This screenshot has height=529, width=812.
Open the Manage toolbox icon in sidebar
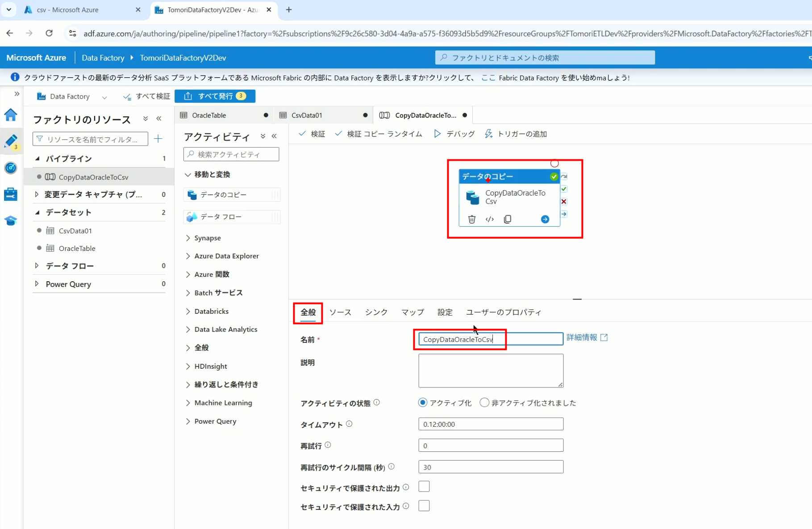point(11,194)
